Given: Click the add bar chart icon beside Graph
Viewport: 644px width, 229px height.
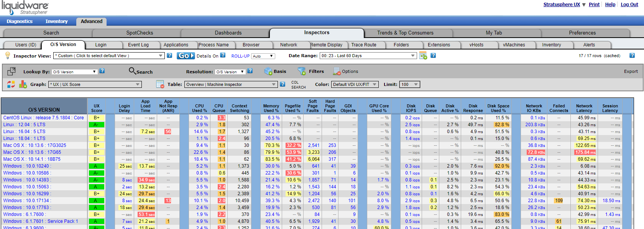Looking at the screenshot, I should (23, 84).
